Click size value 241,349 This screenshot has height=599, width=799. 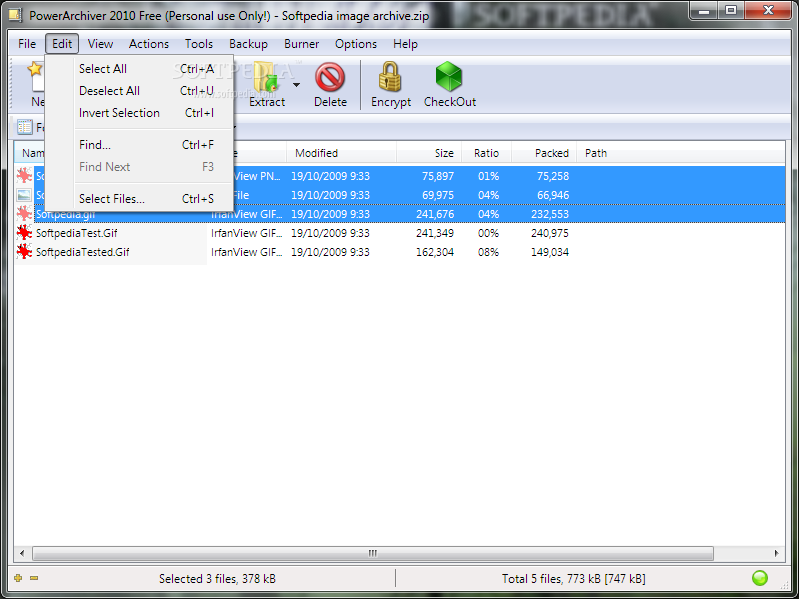click(x=435, y=233)
